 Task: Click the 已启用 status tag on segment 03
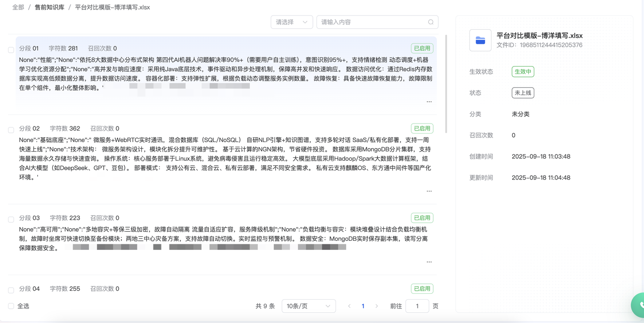click(422, 218)
